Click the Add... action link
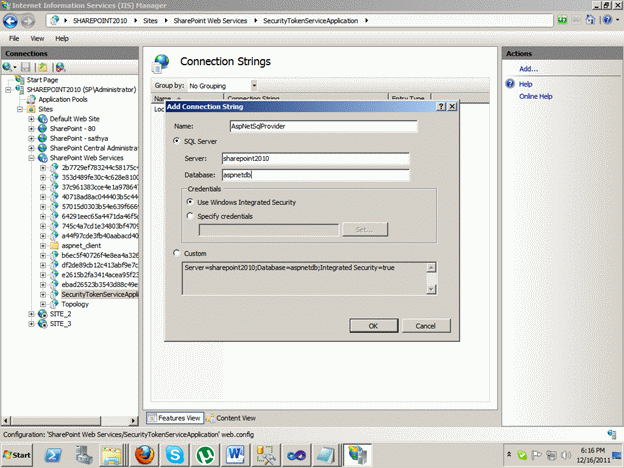 click(528, 69)
